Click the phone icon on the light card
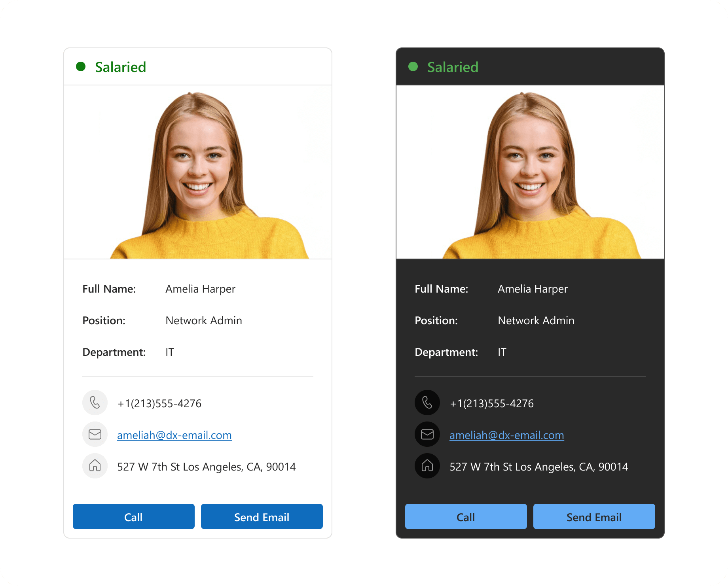728x586 pixels. point(95,403)
